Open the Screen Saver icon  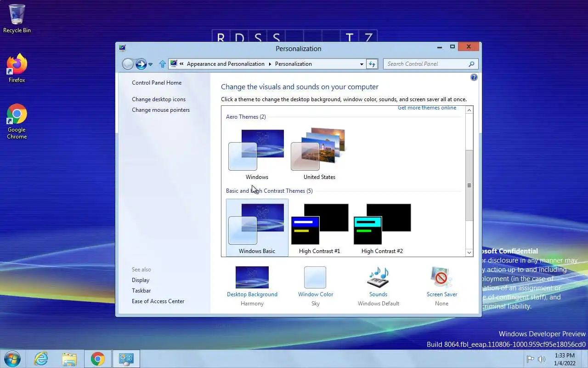coord(441,277)
